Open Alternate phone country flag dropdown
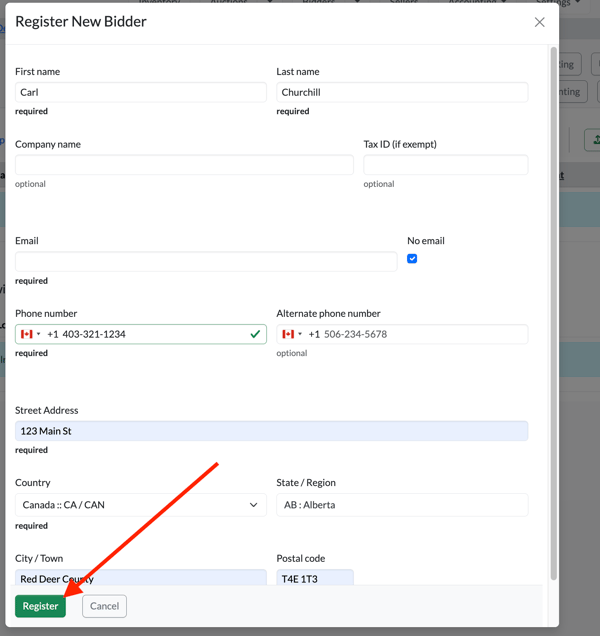 tap(292, 334)
